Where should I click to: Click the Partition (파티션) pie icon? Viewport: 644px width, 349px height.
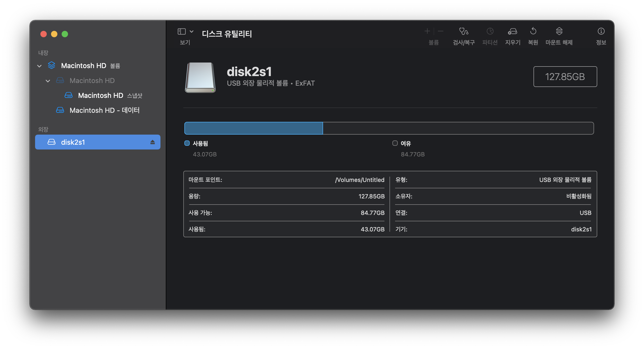[490, 31]
